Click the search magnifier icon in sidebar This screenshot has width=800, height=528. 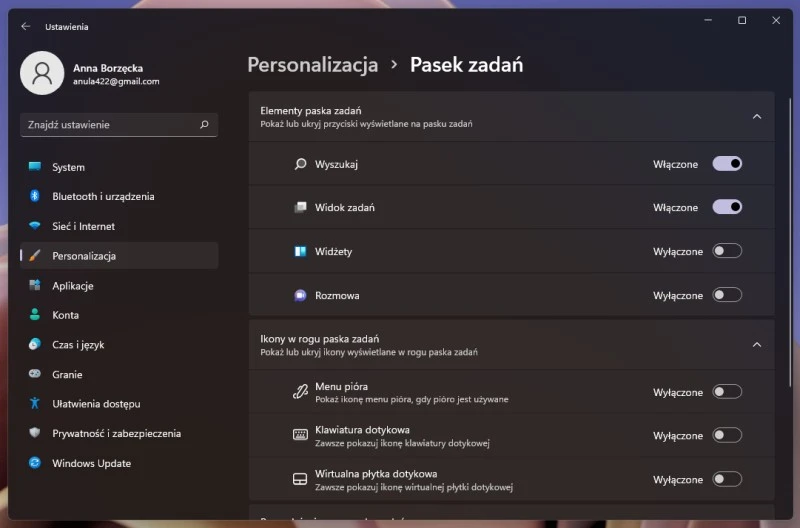click(204, 125)
